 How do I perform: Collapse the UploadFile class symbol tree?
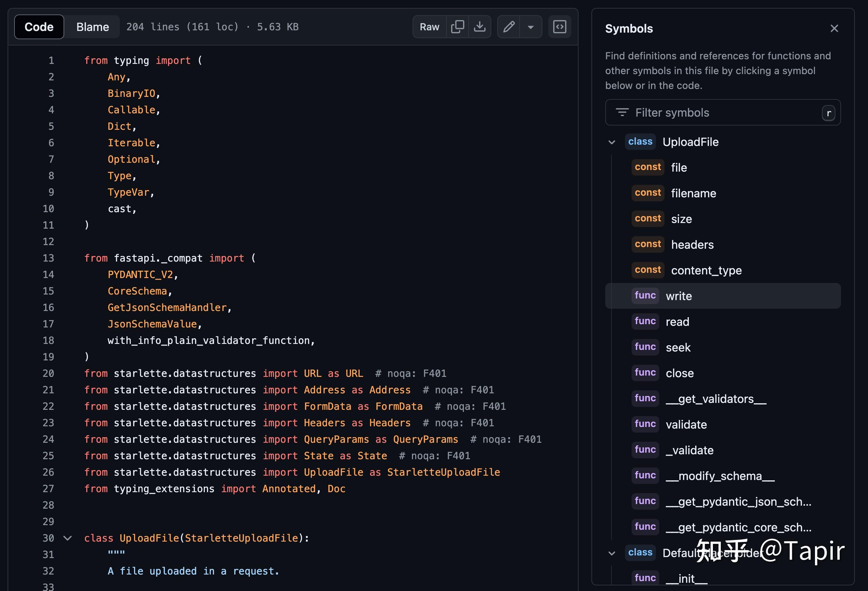(611, 142)
